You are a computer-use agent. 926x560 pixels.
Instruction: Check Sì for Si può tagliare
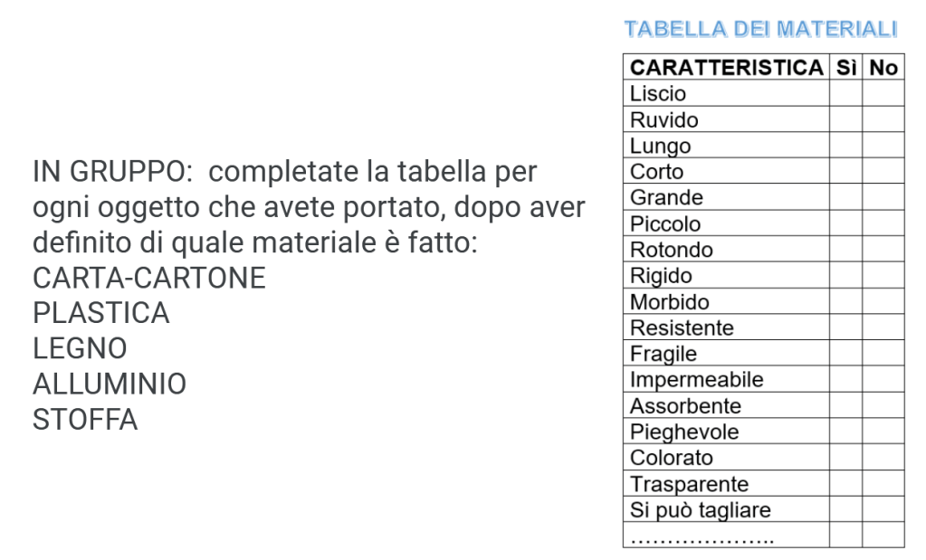(845, 510)
